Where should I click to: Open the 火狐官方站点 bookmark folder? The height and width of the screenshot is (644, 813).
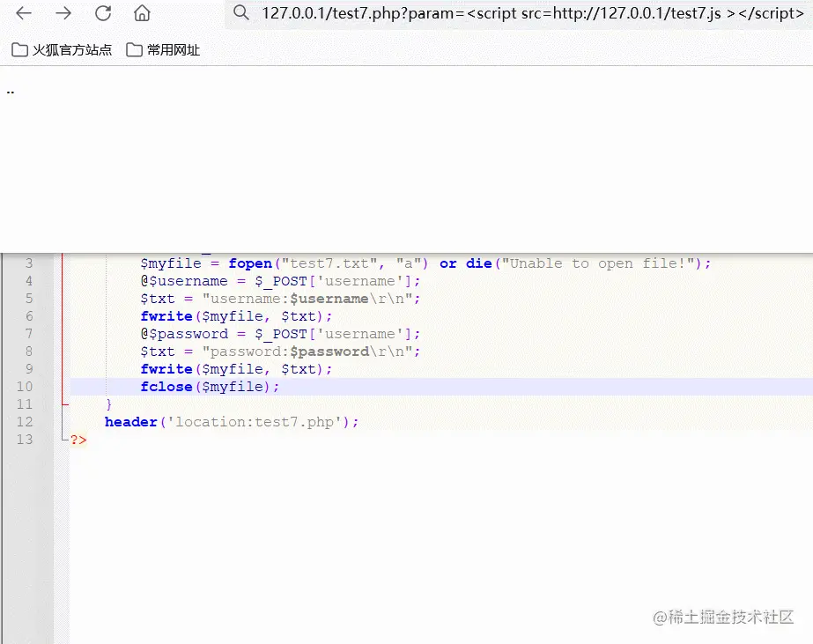pyautogui.click(x=62, y=50)
